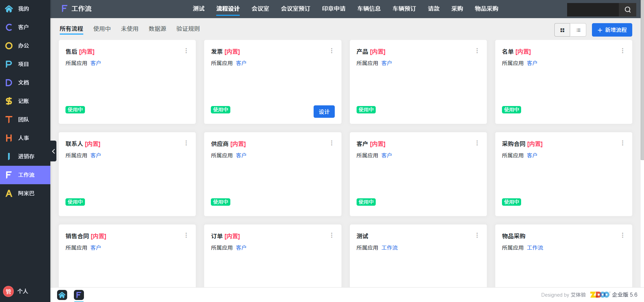The image size is (644, 302).
Task: Switch to grid card view
Action: click(562, 30)
